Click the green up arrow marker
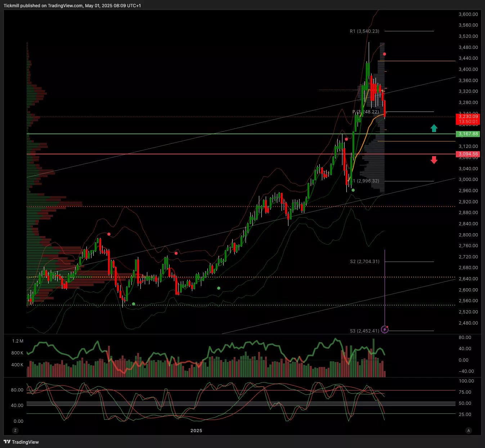485x448 pixels. point(434,128)
